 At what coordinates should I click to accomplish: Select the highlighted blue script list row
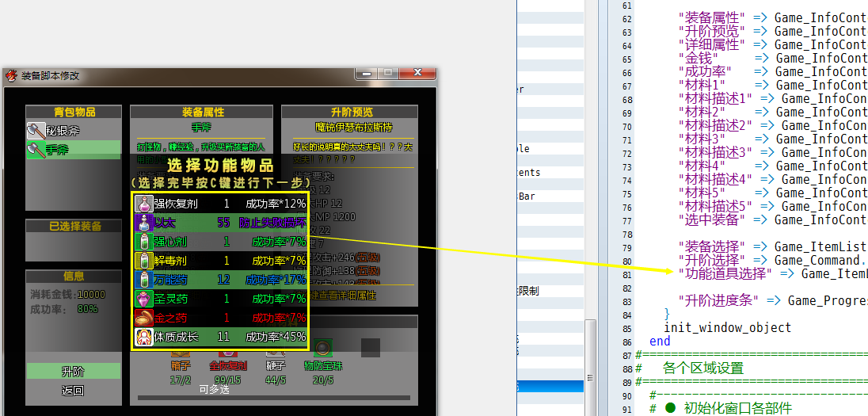(x=550, y=386)
